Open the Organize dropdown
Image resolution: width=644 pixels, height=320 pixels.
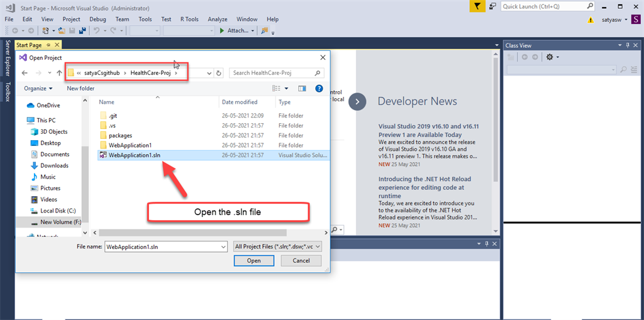point(38,88)
